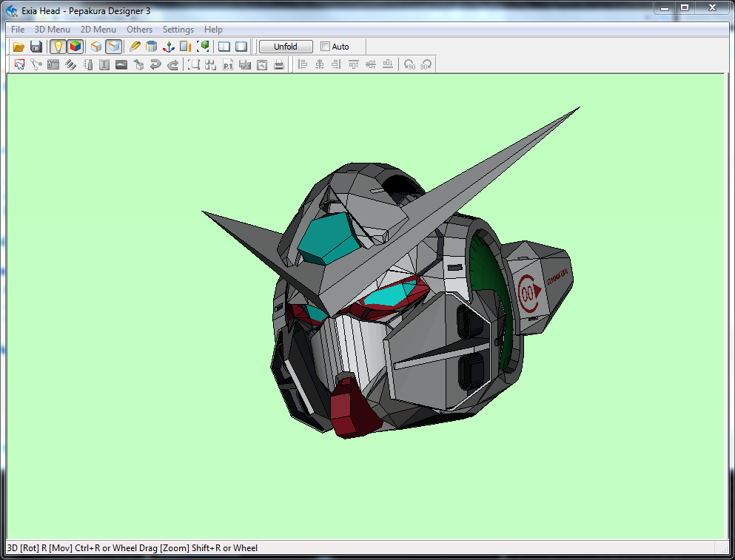Click the align left icon
The width and height of the screenshot is (735, 560).
click(x=303, y=64)
